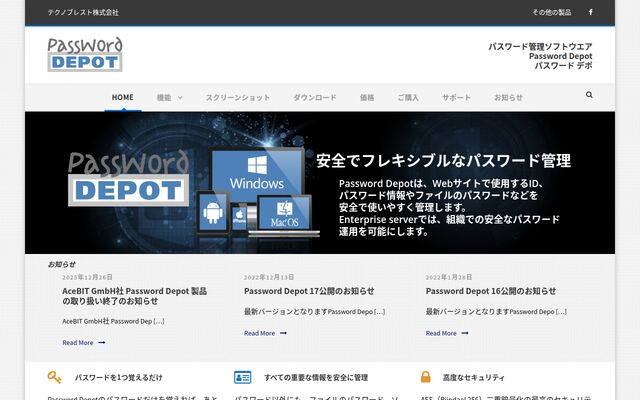Viewport: 640px width, 400px height.
Task: Open the ダウンロード menu item
Action: [315, 98]
